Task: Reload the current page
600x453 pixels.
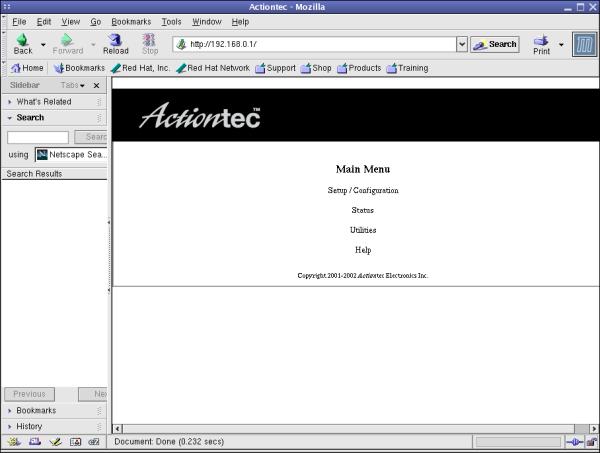Action: click(x=116, y=44)
